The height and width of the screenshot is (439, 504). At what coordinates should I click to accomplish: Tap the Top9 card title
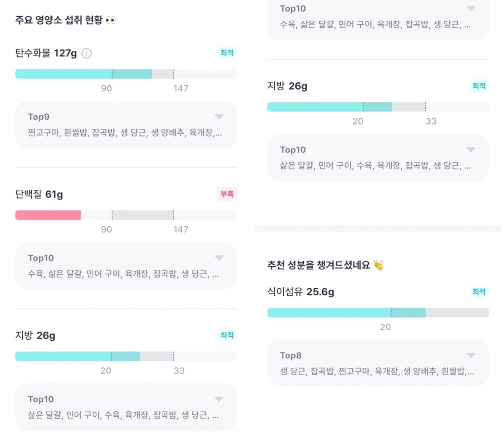click(x=39, y=117)
